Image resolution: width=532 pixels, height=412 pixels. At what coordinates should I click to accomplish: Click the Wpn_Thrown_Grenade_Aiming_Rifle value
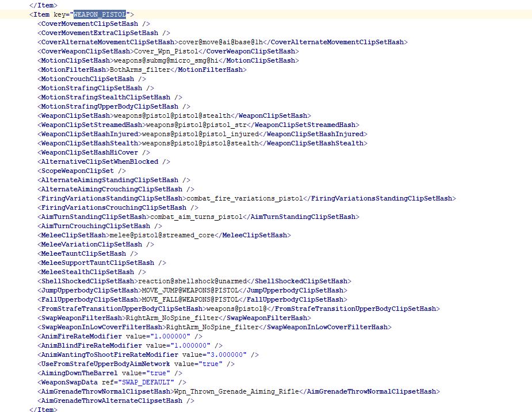(x=236, y=391)
